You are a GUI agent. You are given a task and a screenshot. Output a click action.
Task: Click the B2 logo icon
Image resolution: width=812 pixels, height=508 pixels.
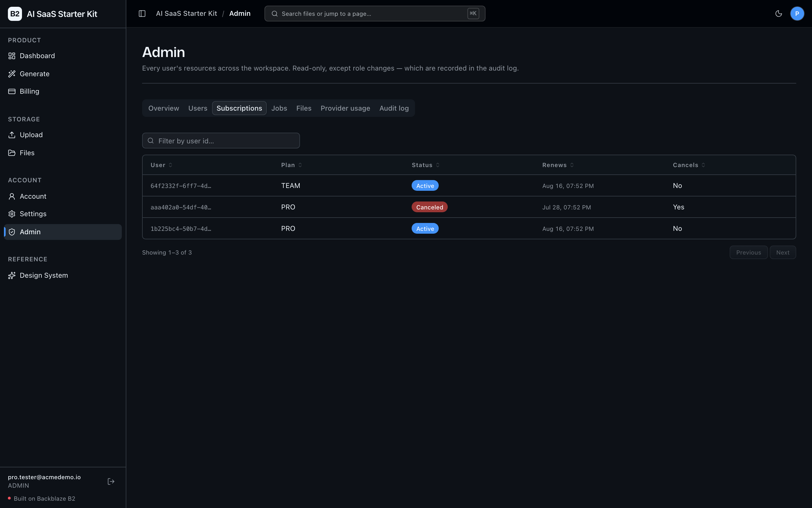15,14
